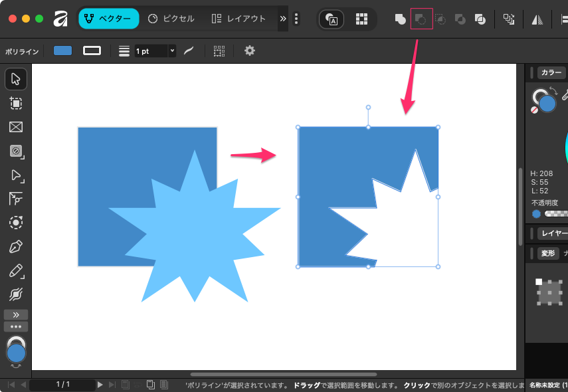
Task: Go to next page arrow button
Action: [100, 384]
